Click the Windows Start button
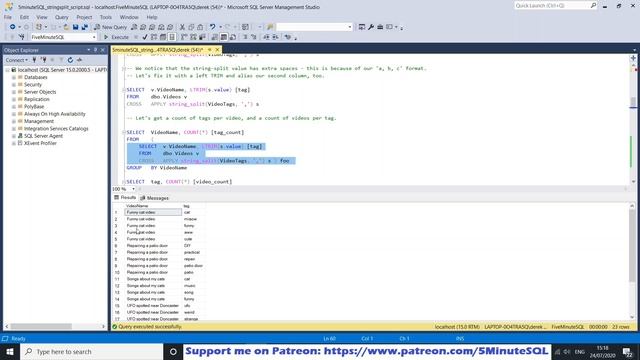 coord(10,351)
